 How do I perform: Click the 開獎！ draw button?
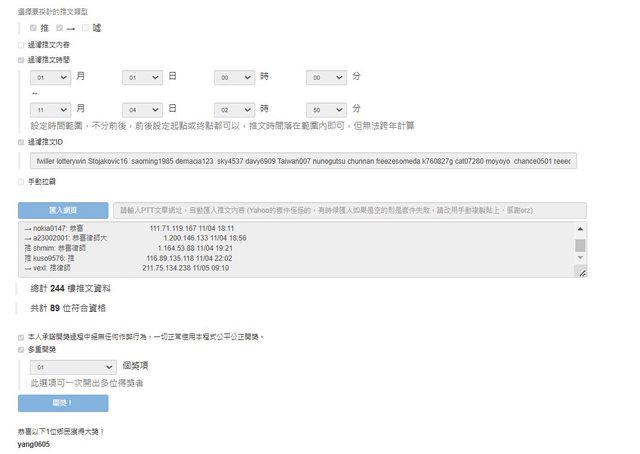point(63,402)
